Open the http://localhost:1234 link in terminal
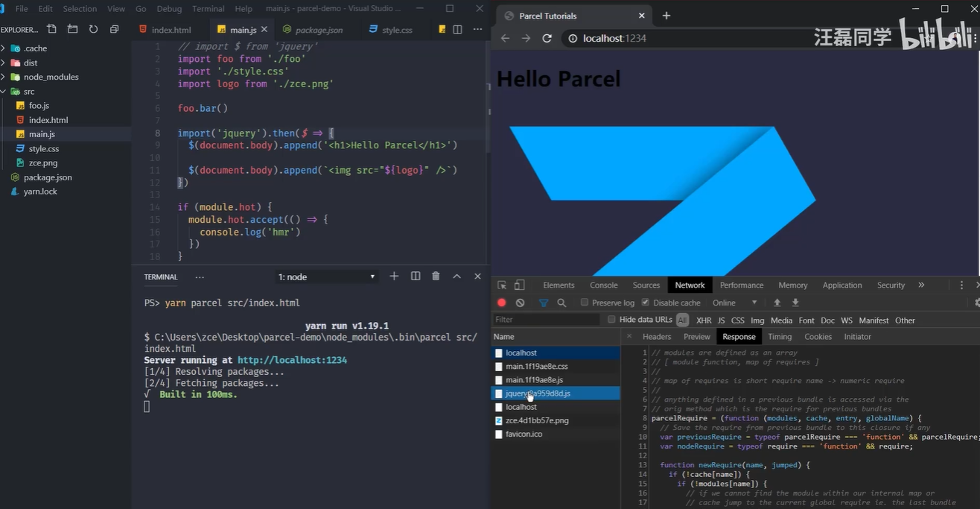 pos(292,360)
